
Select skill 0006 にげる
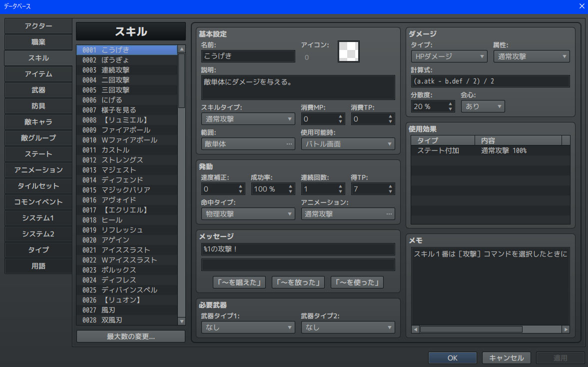click(127, 100)
